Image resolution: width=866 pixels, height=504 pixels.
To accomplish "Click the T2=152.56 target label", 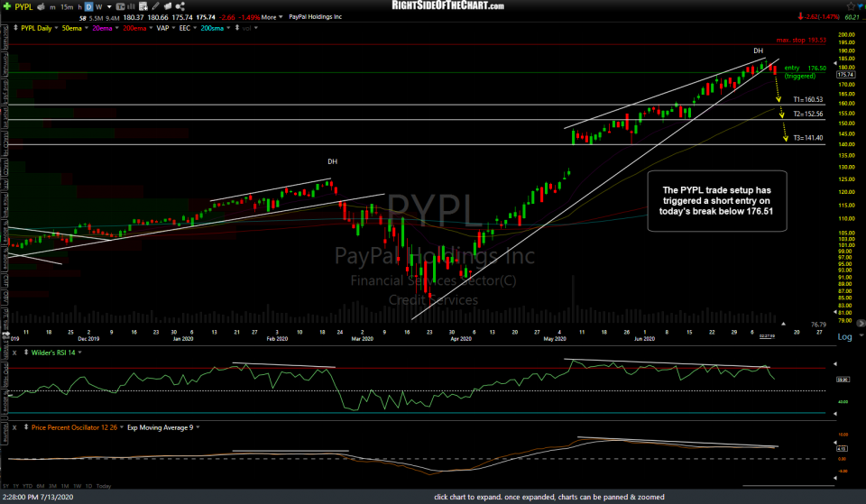I will 808,114.
